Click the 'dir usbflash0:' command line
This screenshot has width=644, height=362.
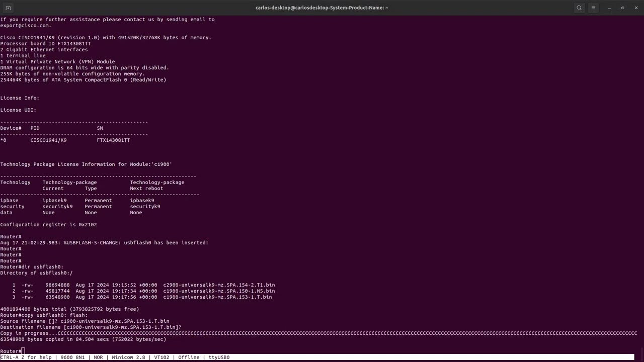[32, 267]
